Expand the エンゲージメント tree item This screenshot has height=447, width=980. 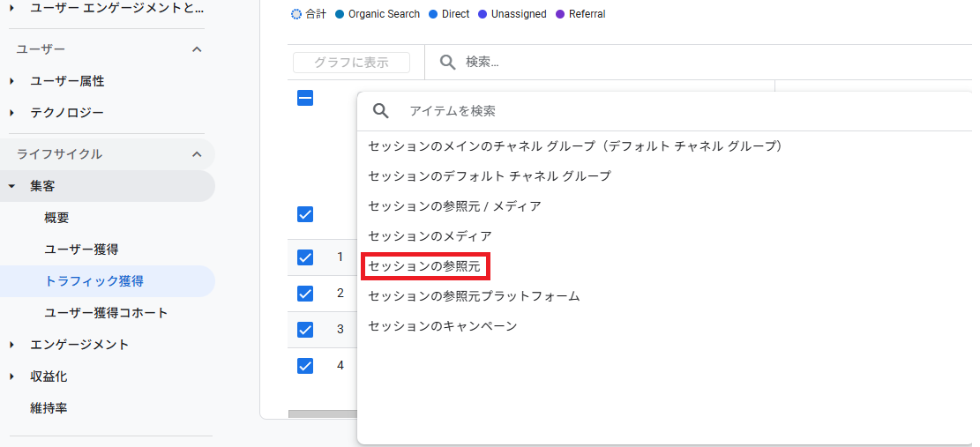pos(11,345)
